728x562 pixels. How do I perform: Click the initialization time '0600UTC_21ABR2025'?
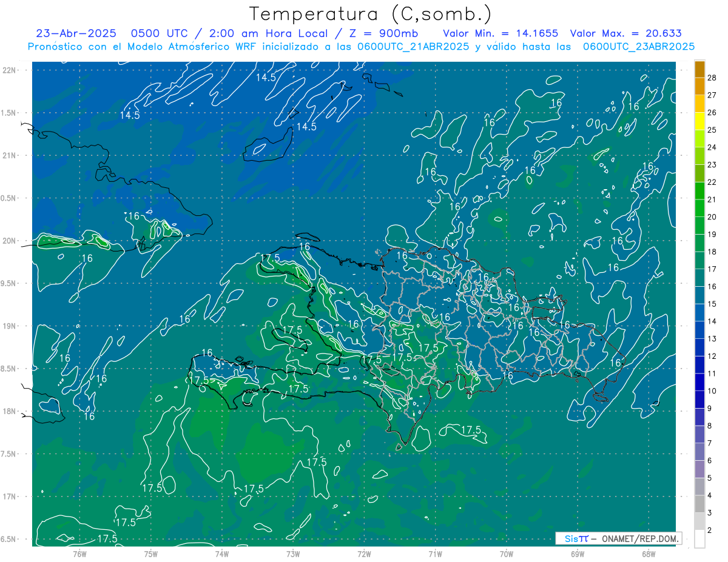(x=413, y=47)
